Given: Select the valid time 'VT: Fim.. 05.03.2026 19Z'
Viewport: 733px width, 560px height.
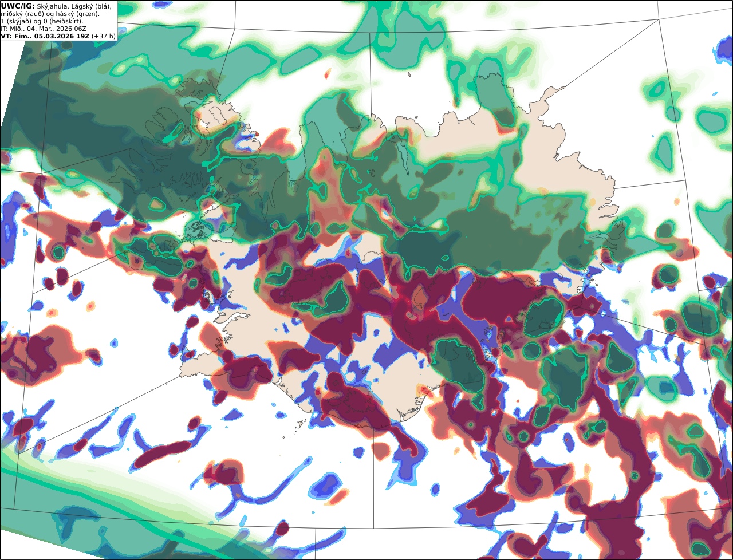Looking at the screenshot, I should (45, 36).
